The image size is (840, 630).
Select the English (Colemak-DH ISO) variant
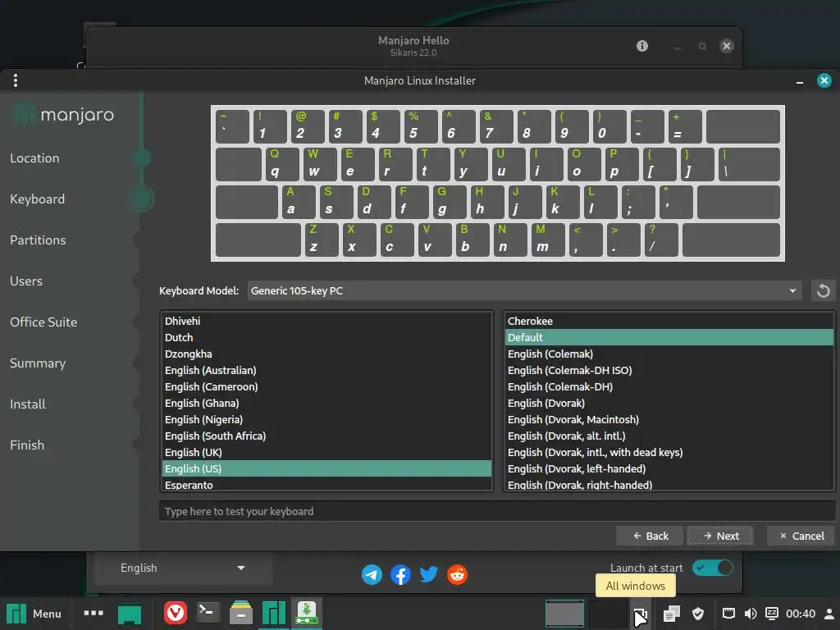pyautogui.click(x=669, y=370)
